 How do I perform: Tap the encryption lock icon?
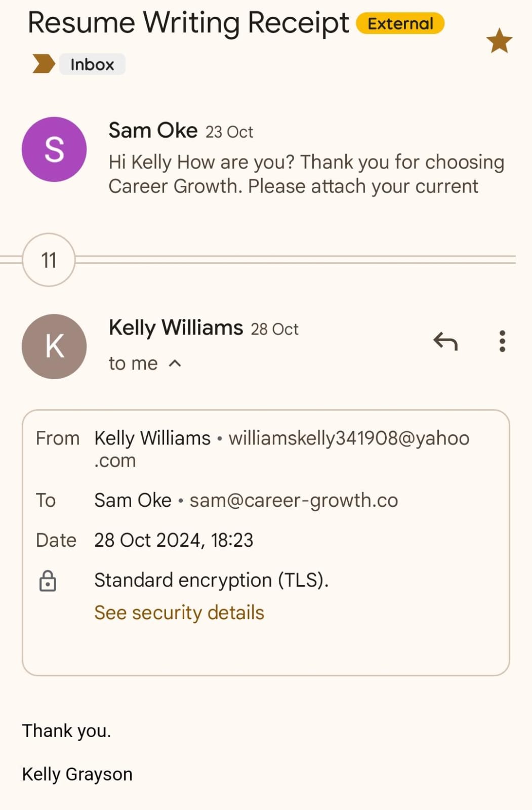[48, 581]
